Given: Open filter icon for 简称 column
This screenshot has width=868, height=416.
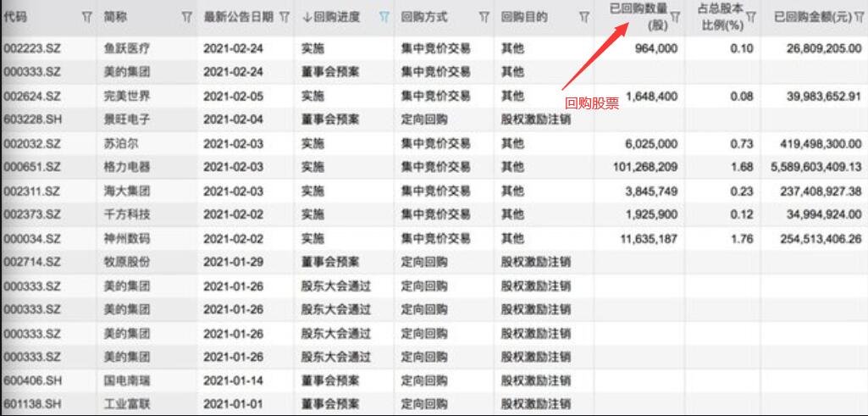Looking at the screenshot, I should [186, 18].
